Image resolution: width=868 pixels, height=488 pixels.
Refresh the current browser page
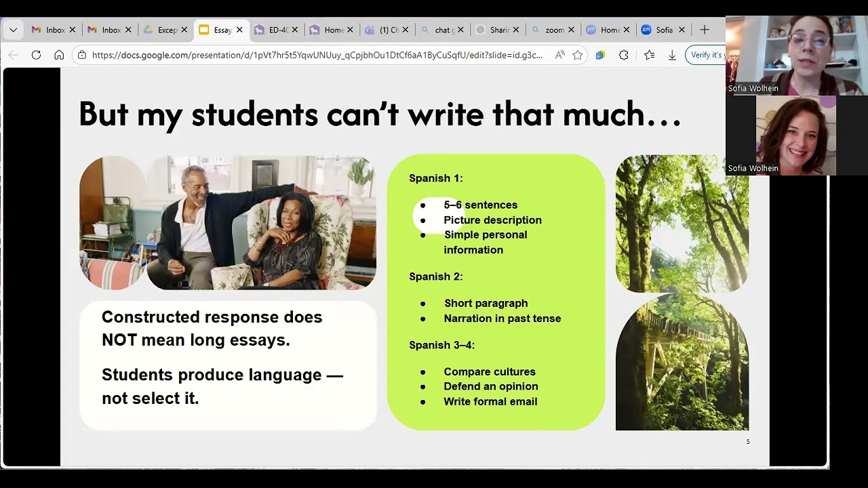point(37,55)
